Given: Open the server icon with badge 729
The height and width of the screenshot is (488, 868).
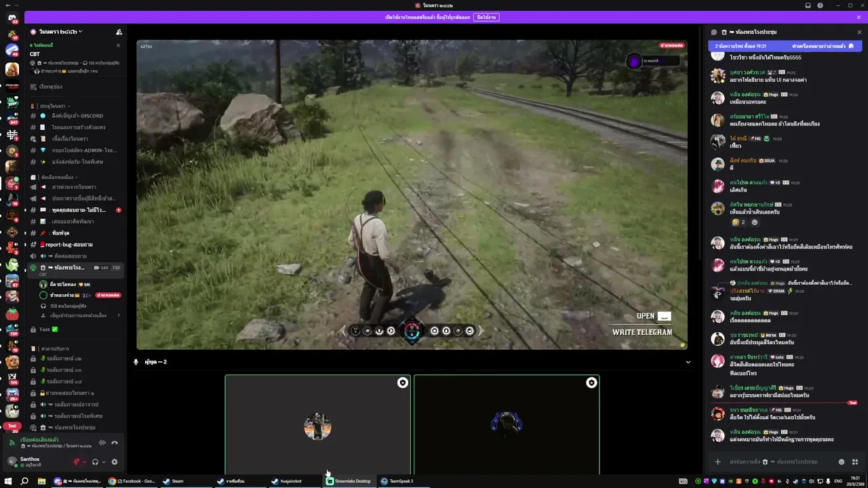Looking at the screenshot, I should [12, 329].
